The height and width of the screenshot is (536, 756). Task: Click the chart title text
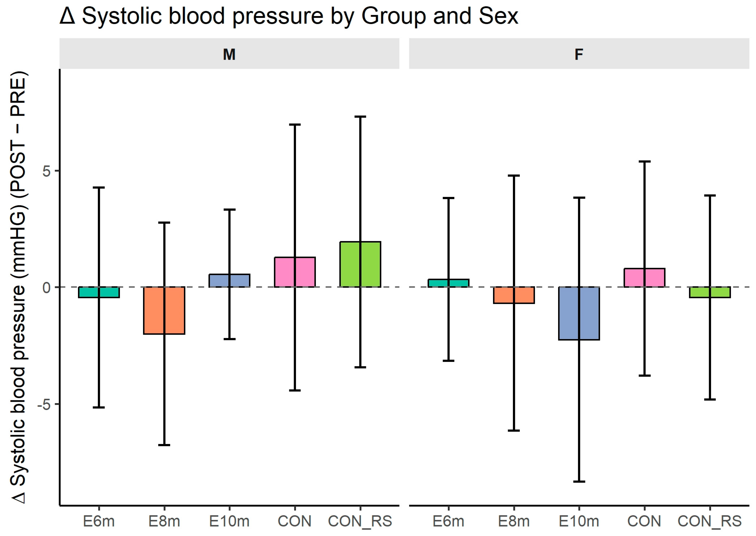pos(289,16)
